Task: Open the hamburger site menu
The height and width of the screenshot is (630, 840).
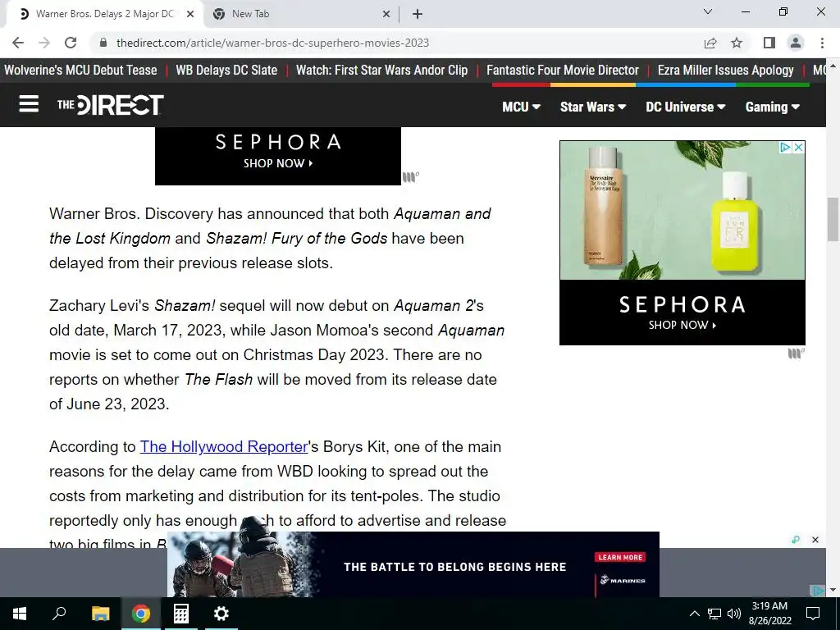Action: click(29, 104)
